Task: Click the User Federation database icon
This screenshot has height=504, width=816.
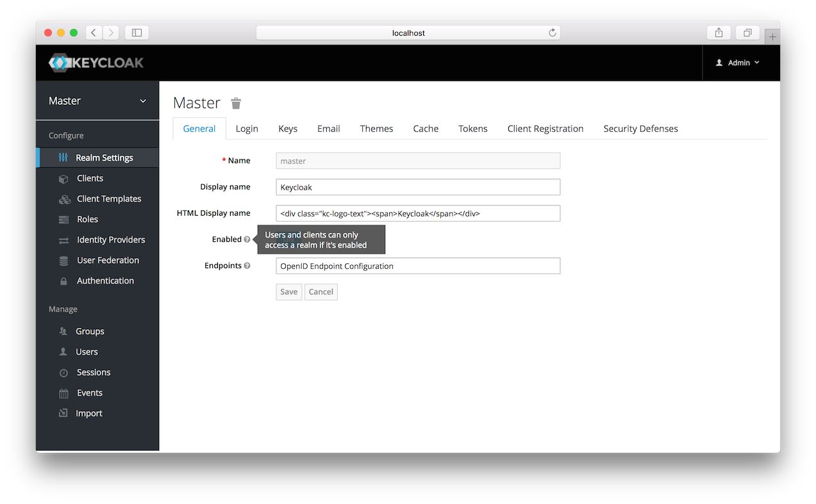Action: pyautogui.click(x=63, y=261)
